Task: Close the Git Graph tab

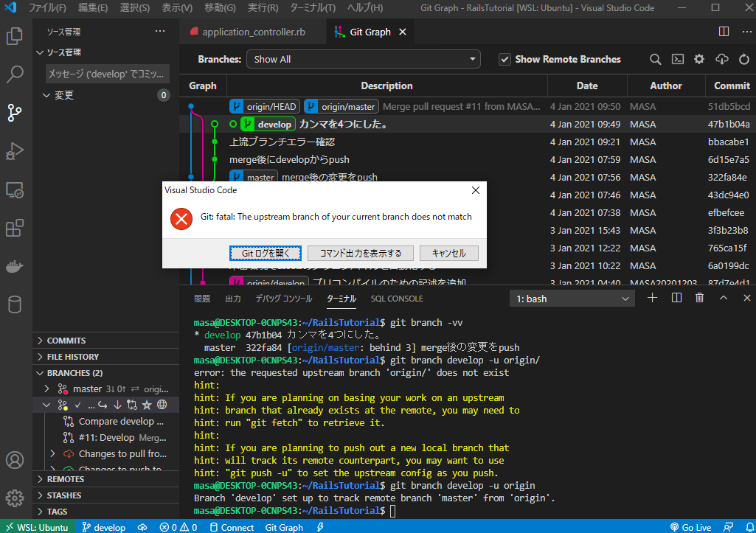Action: [x=403, y=32]
